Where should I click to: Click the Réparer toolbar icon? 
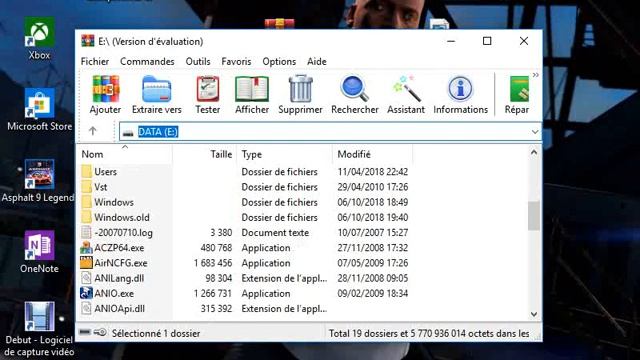(x=519, y=89)
